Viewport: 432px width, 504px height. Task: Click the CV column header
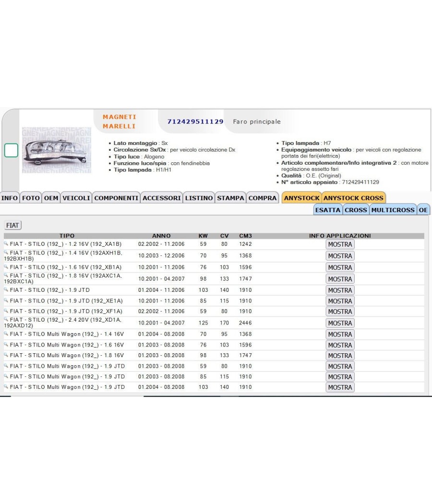point(224,236)
